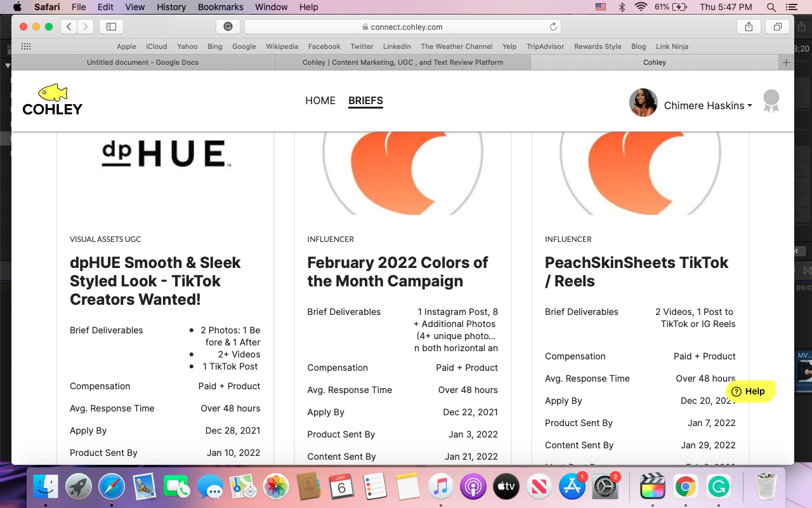
Task: Click the Chimere Haskins profile photo
Action: tap(643, 102)
